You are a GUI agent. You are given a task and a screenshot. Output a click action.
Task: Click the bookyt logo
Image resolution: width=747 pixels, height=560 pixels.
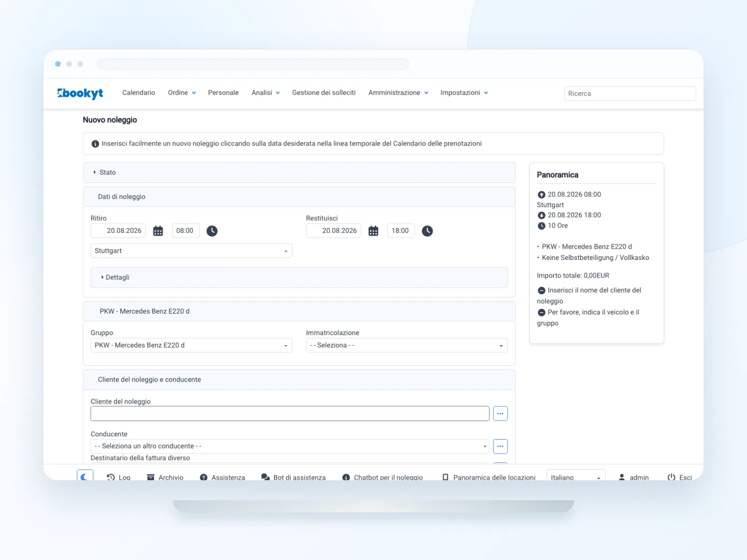80,93
